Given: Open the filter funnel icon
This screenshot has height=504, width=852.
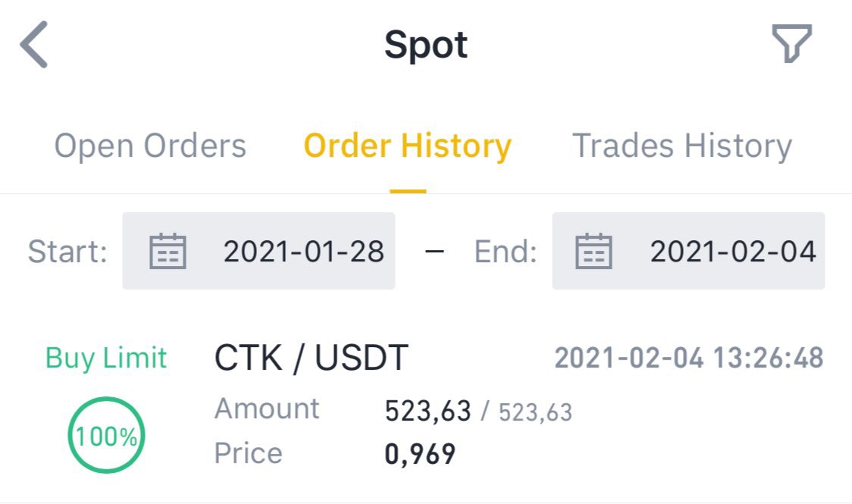Looking at the screenshot, I should (791, 43).
